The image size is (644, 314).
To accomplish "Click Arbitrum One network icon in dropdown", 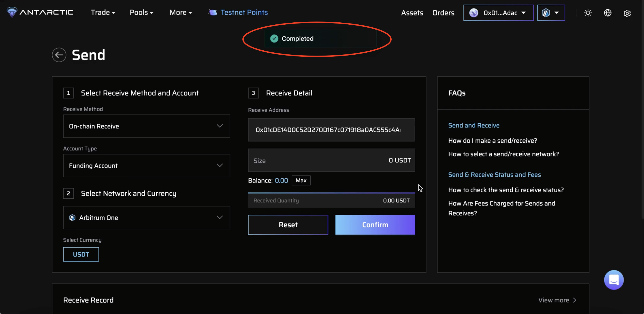I will (72, 218).
